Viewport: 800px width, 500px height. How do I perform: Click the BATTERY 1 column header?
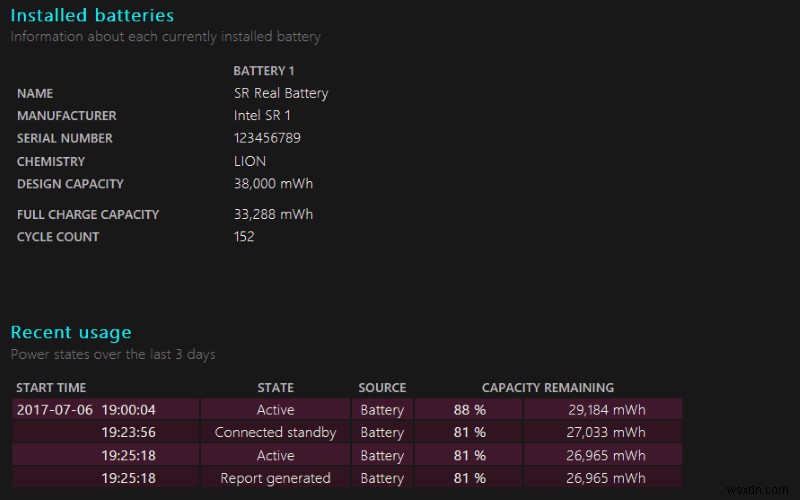click(264, 71)
